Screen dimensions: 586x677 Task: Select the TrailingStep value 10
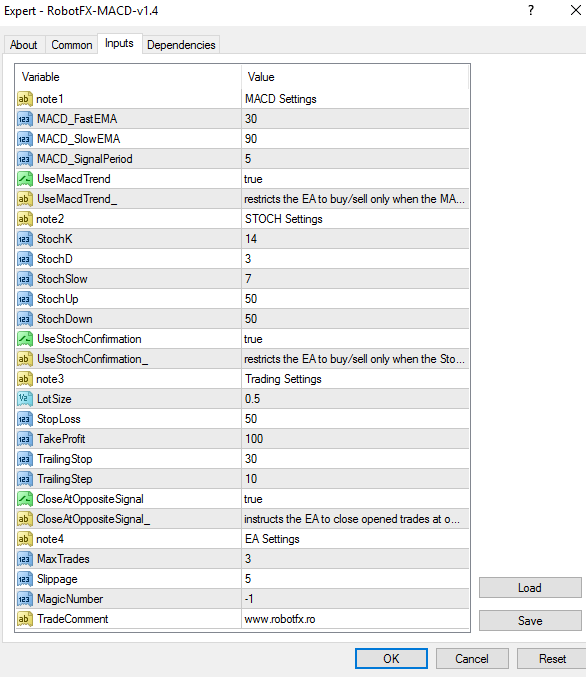click(355, 479)
